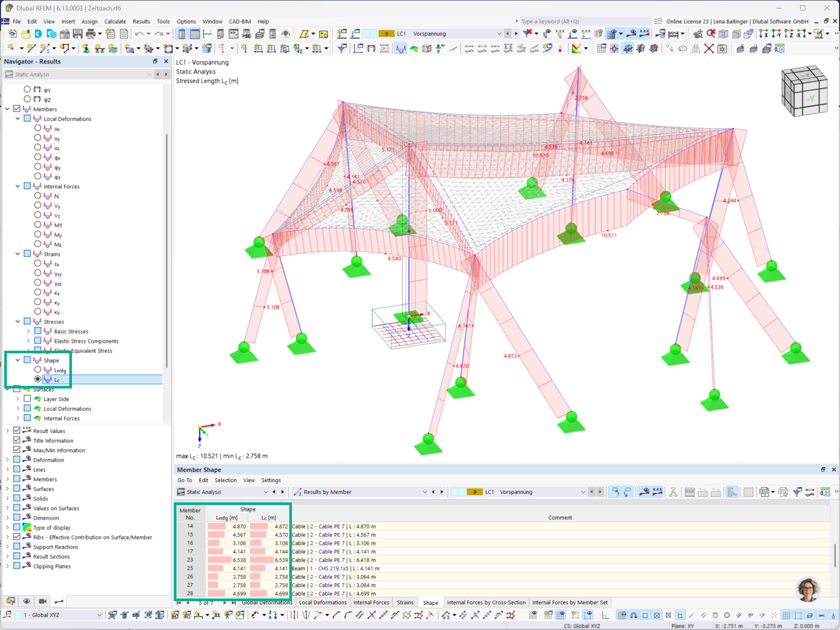Enable the Local Deformations checkbox under Members
840x630 pixels.
27,119
